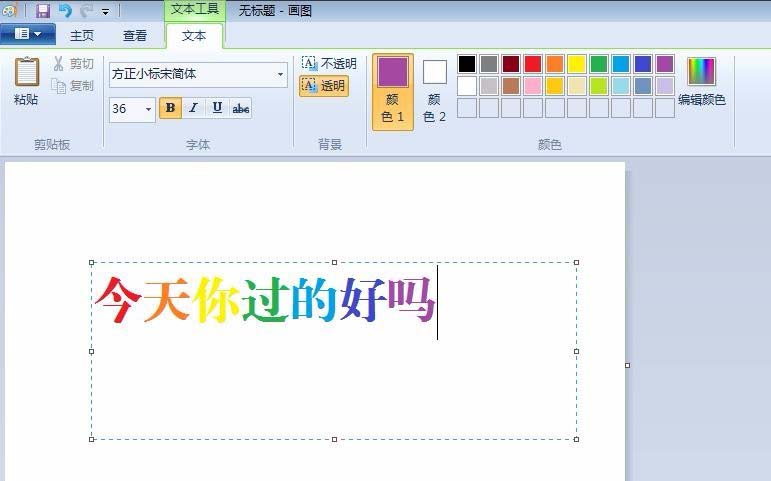Pick the yellow color swatch
771x481 pixels.
pos(577,64)
